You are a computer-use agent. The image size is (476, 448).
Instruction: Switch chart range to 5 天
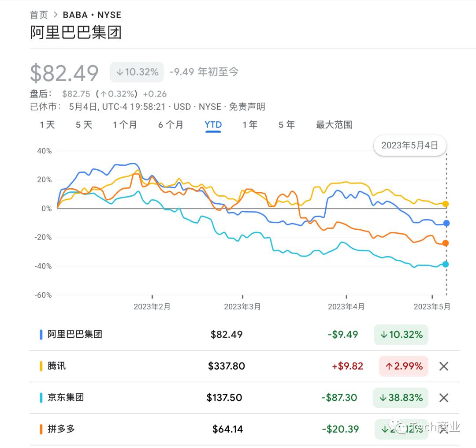(84, 124)
